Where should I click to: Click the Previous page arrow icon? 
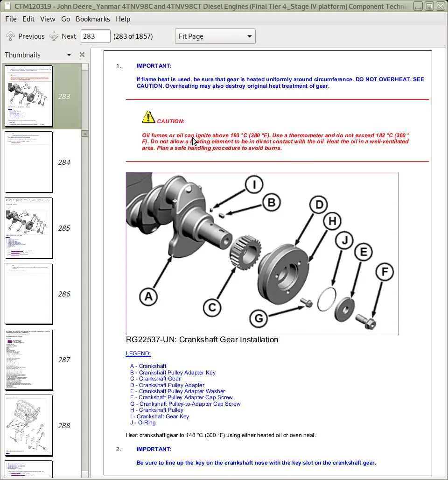point(10,36)
